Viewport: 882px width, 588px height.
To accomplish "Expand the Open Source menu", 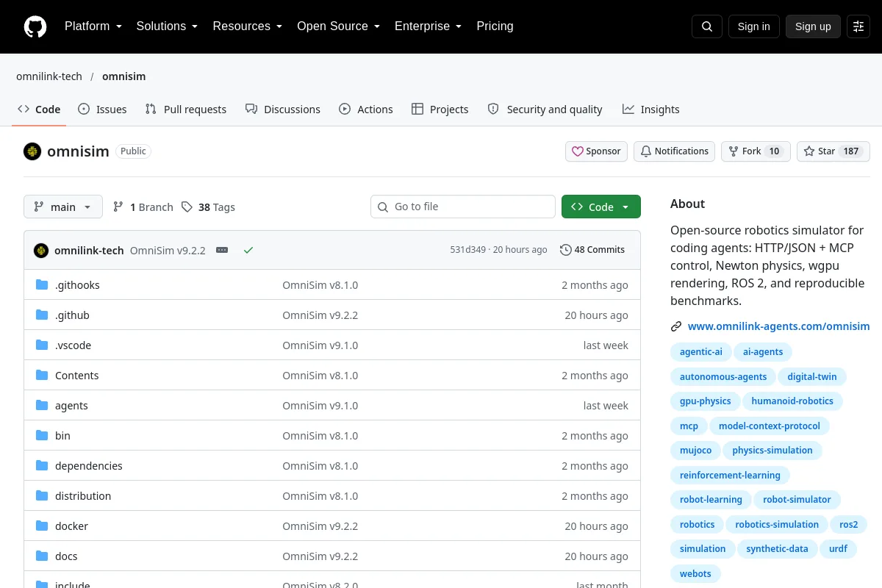I will coord(339,26).
